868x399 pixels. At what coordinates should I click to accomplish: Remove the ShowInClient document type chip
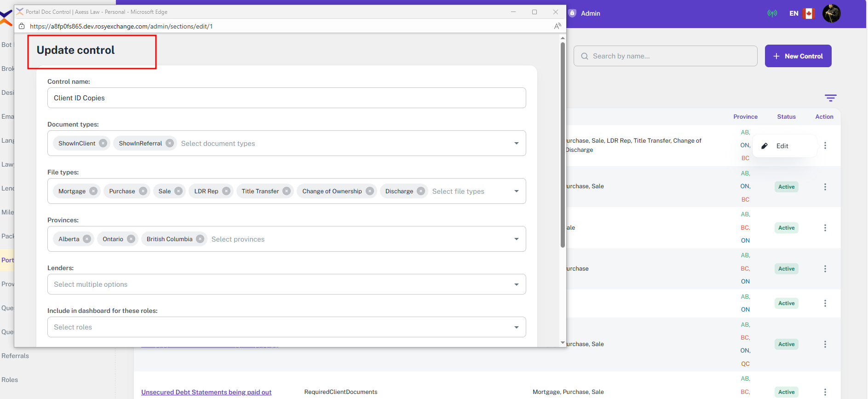(103, 143)
